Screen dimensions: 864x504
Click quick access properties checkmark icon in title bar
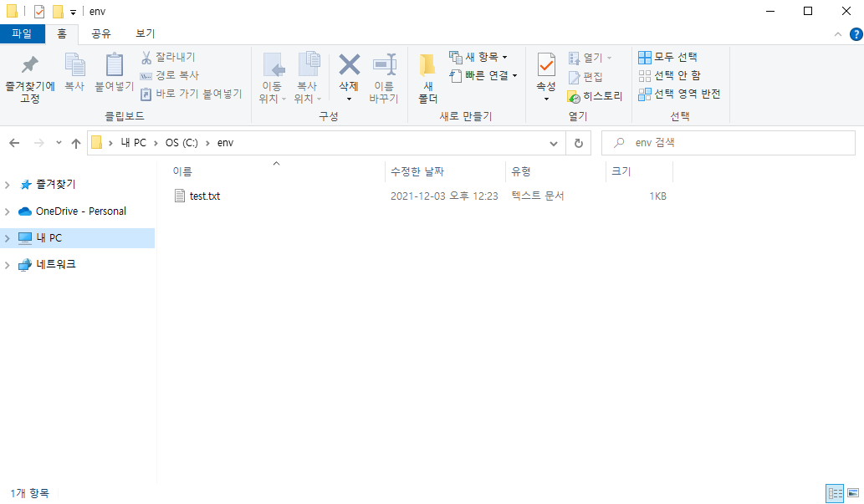(39, 11)
